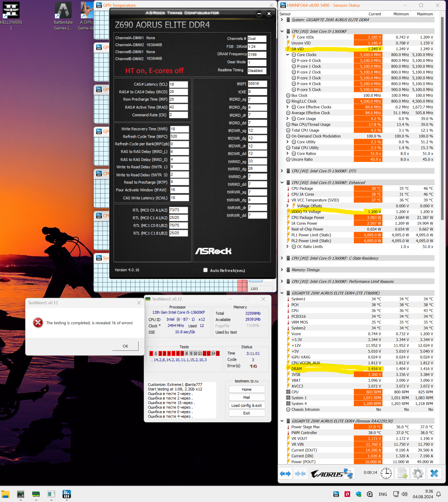Reset sensor timer with clock icon
Screen dimensions: 448x502
386,473
